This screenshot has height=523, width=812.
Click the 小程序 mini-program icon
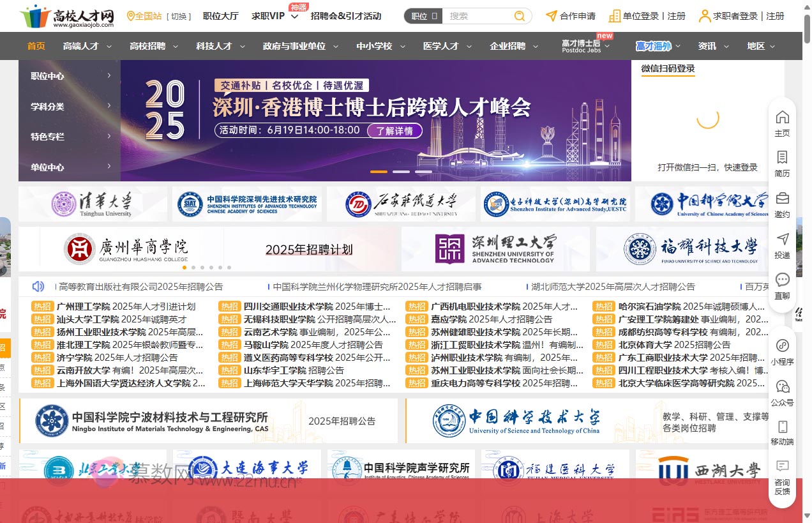tap(782, 347)
